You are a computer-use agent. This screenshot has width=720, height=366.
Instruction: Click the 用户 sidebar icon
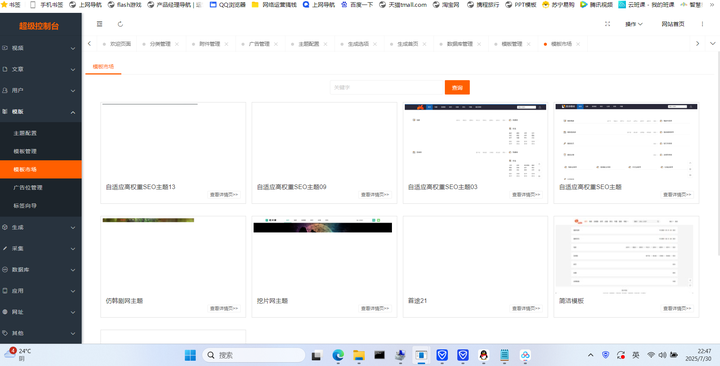(x=5, y=90)
